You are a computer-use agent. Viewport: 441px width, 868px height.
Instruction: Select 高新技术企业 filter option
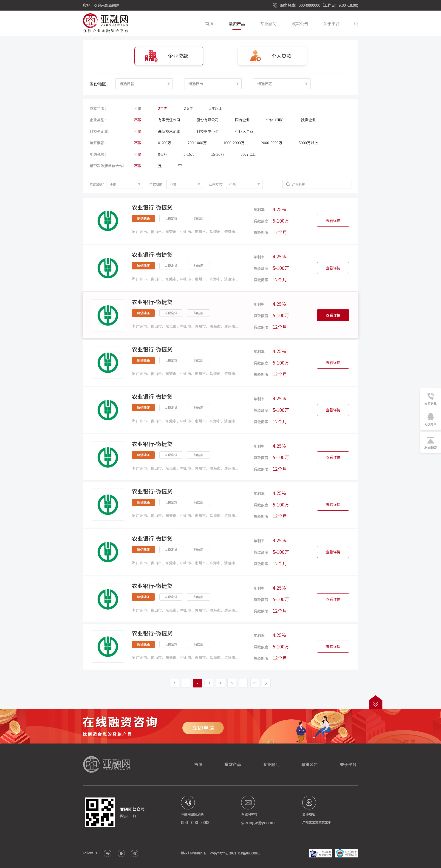coord(169,131)
